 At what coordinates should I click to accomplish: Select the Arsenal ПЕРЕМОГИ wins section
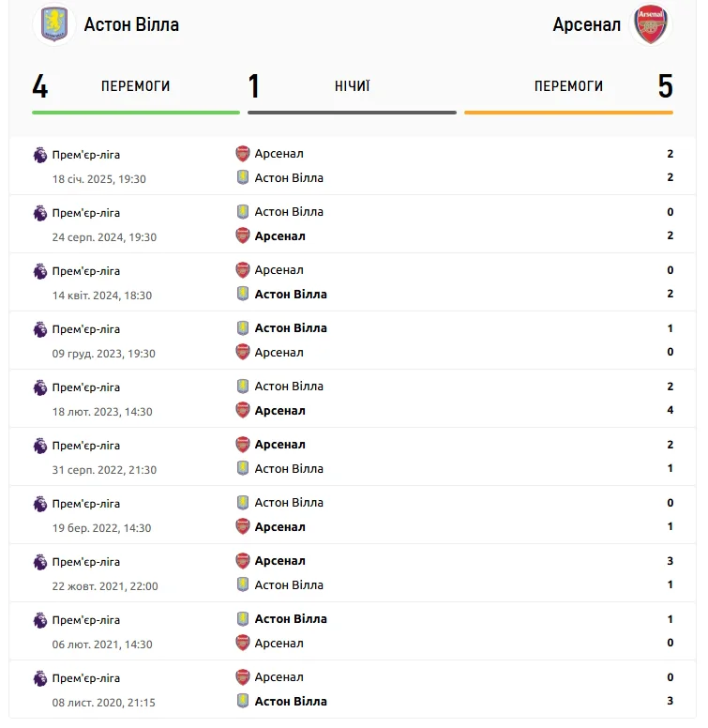(x=568, y=86)
